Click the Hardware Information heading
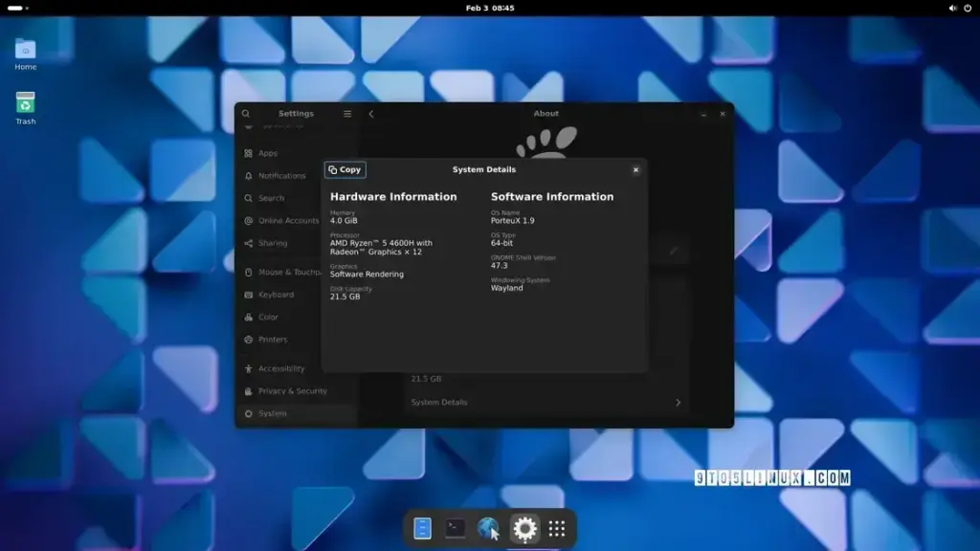Viewport: 980px width, 551px height. pyautogui.click(x=393, y=197)
